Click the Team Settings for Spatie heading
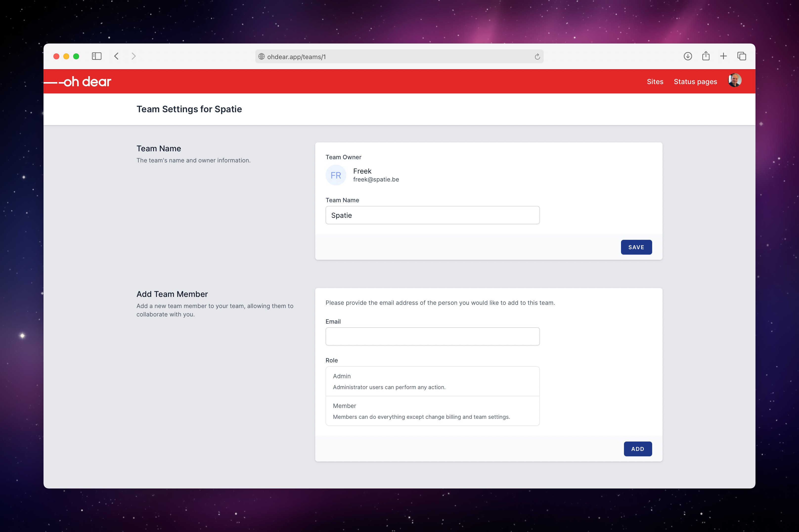The width and height of the screenshot is (799, 532). point(189,109)
